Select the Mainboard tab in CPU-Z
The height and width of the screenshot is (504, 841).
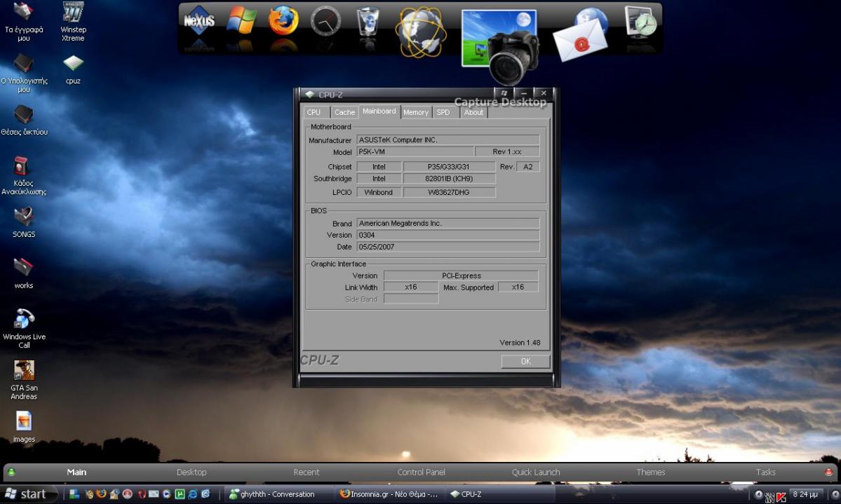(x=379, y=111)
